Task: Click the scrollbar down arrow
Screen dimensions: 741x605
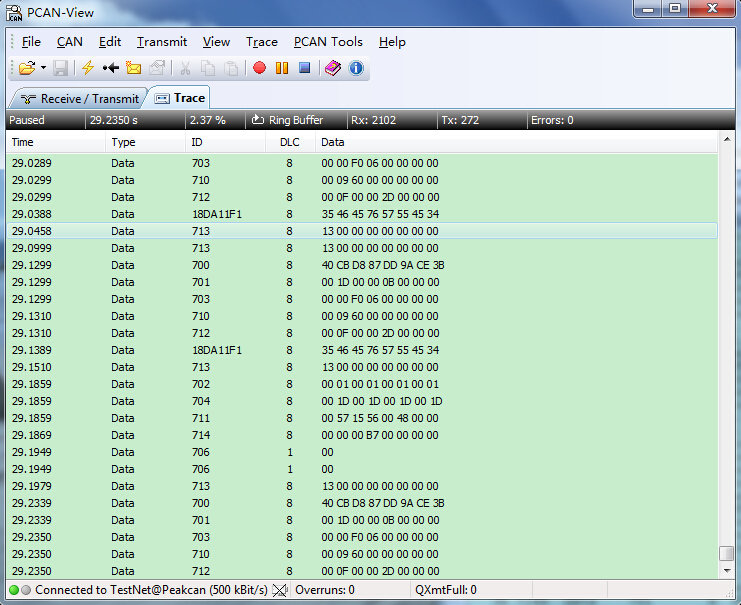Action: [727, 571]
